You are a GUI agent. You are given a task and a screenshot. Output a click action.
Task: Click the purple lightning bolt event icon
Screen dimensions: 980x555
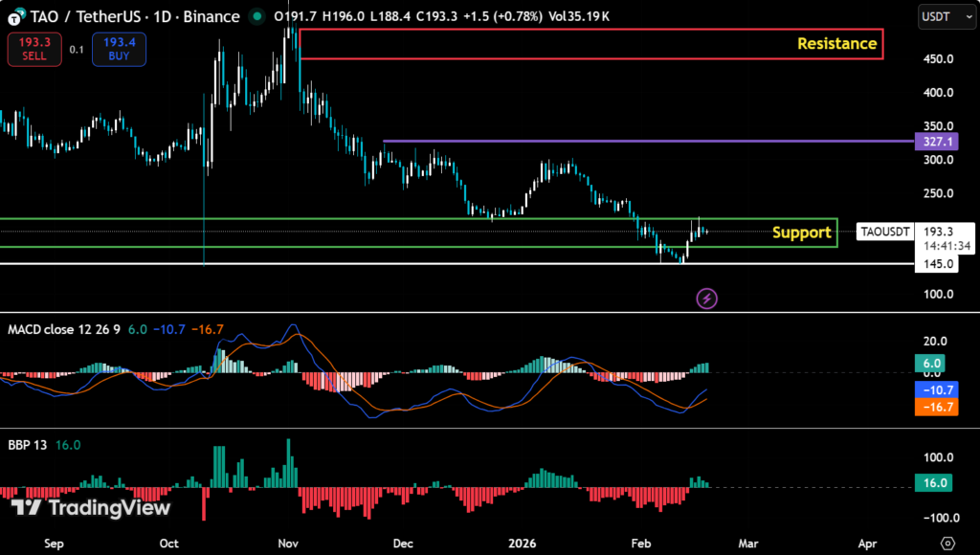(707, 299)
